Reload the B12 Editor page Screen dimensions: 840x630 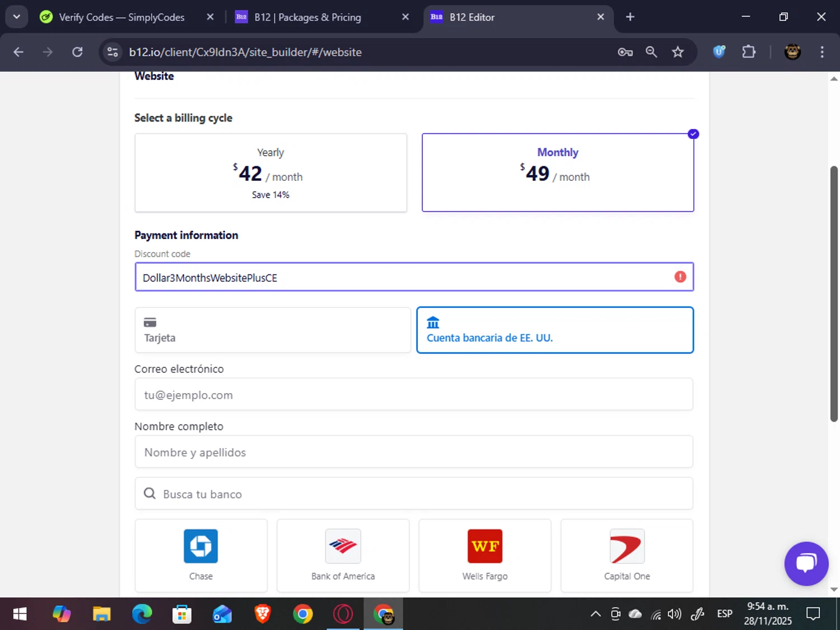point(77,52)
